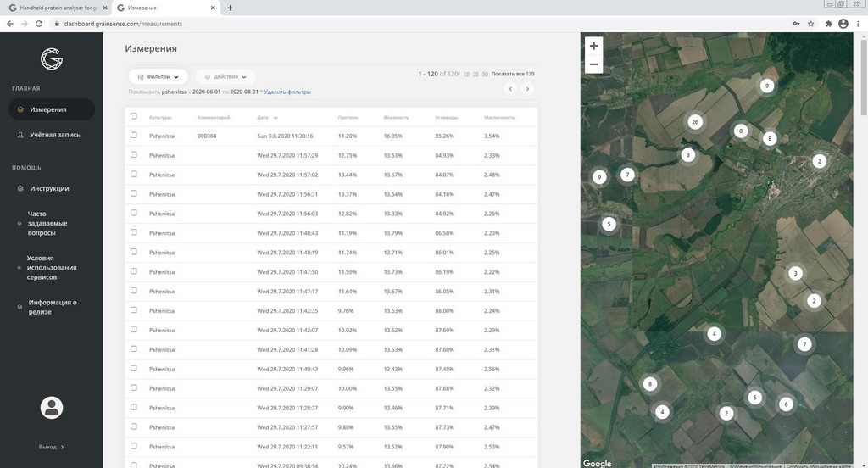The image size is (868, 468).
Task: Click the Удалить фильтры link
Action: pos(287,92)
